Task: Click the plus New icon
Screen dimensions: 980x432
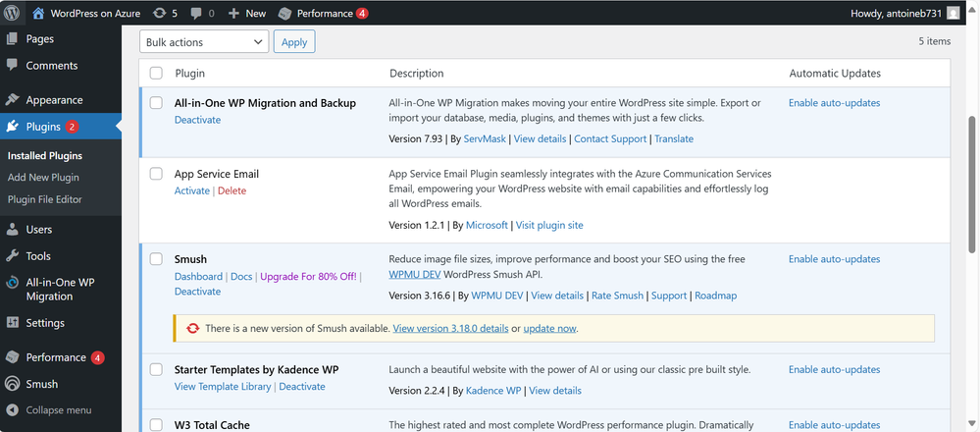Action: (233, 13)
